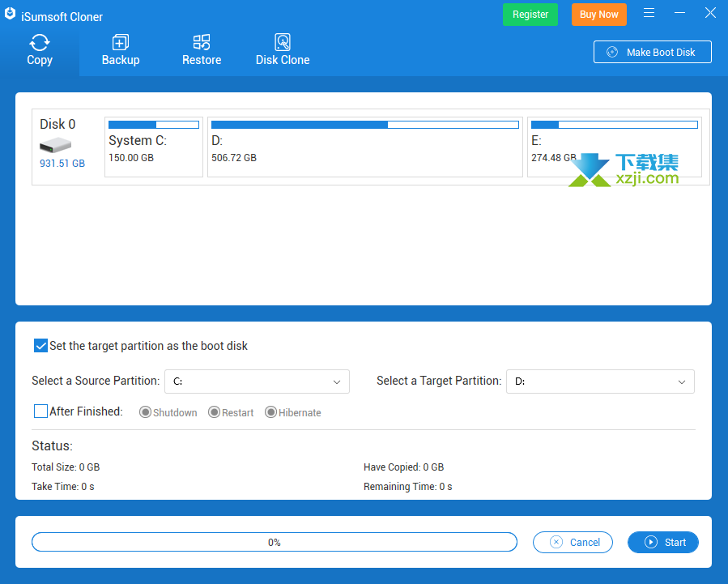Click the Buy Now button
Image resolution: width=728 pixels, height=584 pixels.
click(x=599, y=15)
